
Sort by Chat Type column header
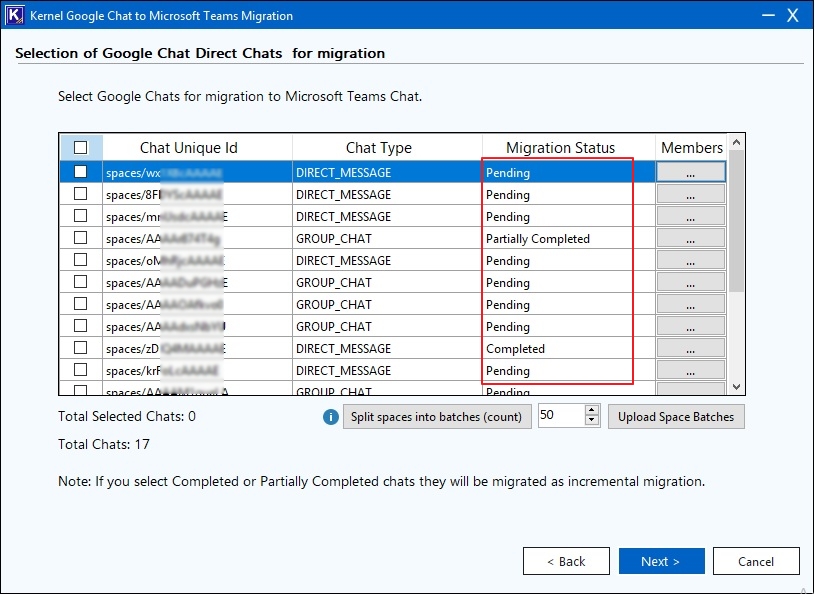378,148
